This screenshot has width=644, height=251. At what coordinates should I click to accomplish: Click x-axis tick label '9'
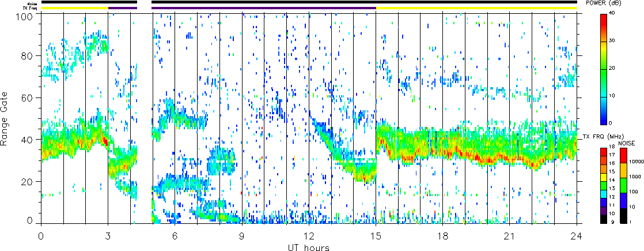coord(242,235)
